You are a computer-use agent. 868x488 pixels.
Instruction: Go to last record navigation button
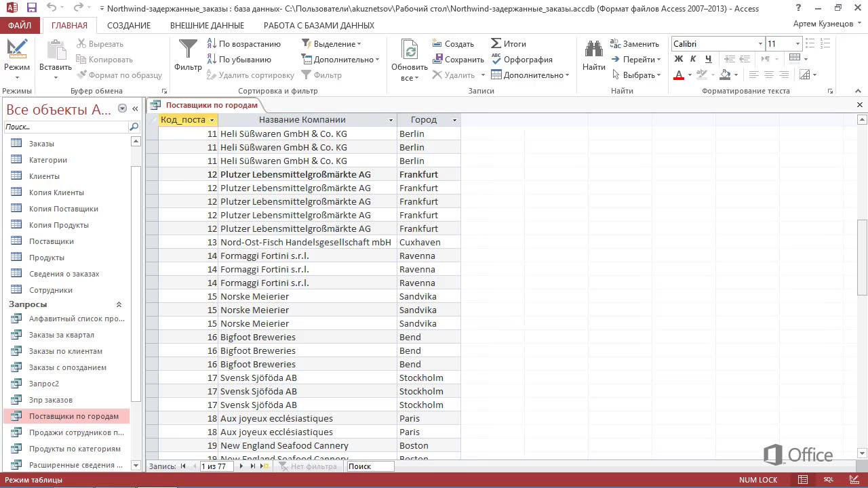point(253,466)
